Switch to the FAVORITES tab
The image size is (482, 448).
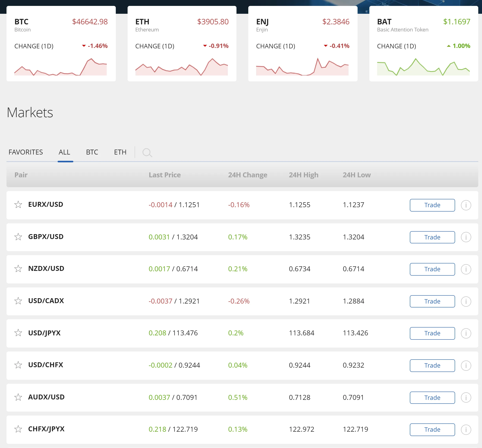26,152
